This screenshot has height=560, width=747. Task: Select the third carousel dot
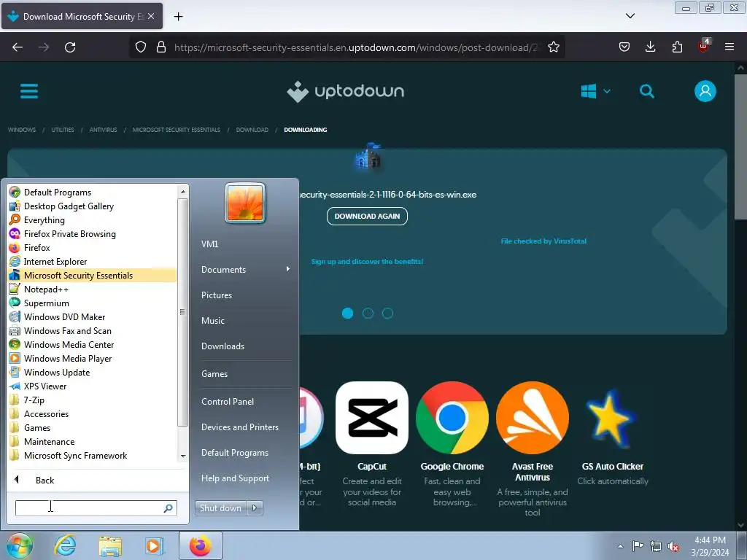click(x=388, y=313)
